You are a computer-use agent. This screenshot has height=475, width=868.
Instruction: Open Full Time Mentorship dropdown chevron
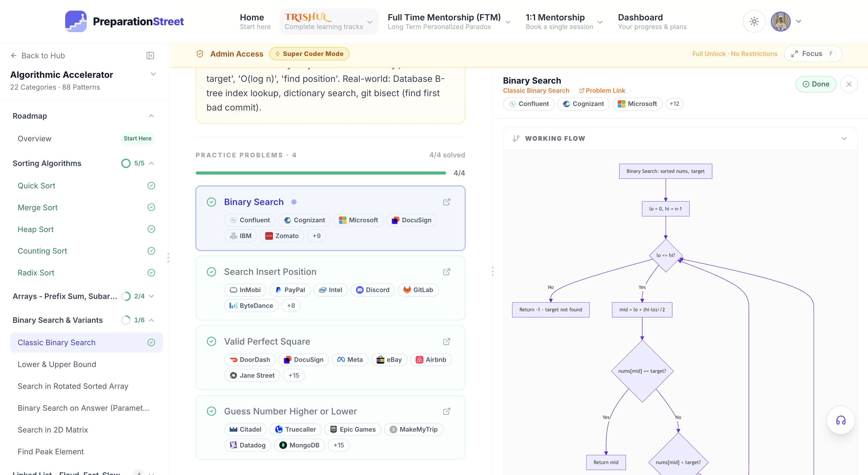coord(508,22)
